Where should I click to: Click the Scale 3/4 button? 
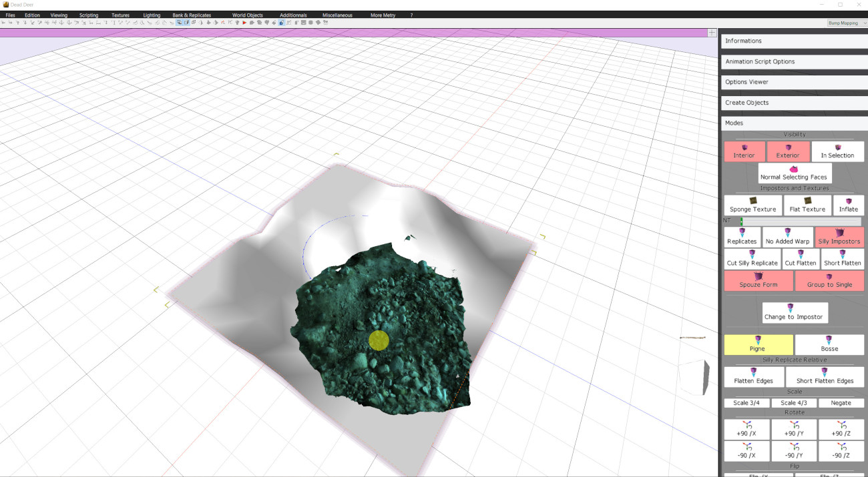click(746, 403)
